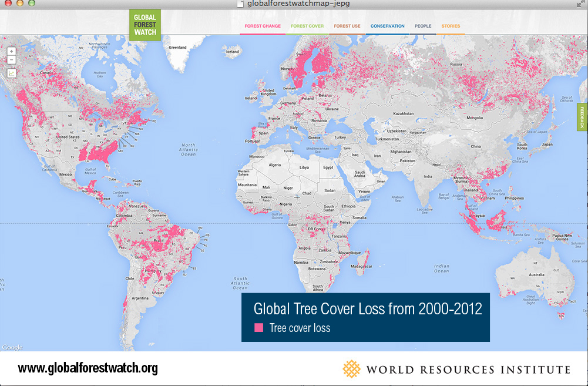
Task: Open the green Feedback side tab
Action: coord(582,117)
